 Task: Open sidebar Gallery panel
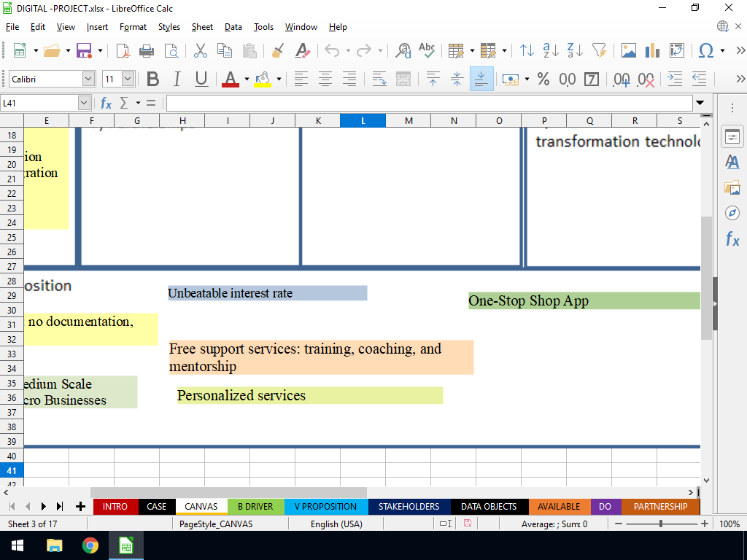tap(732, 187)
